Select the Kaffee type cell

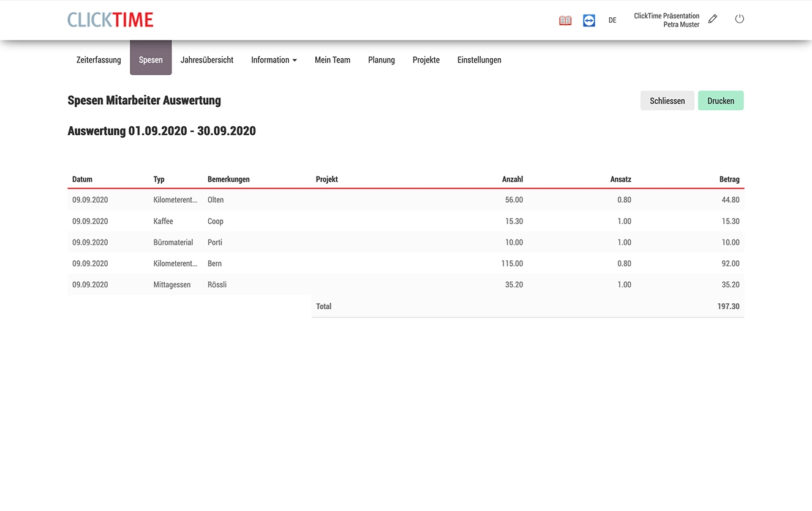tap(164, 221)
